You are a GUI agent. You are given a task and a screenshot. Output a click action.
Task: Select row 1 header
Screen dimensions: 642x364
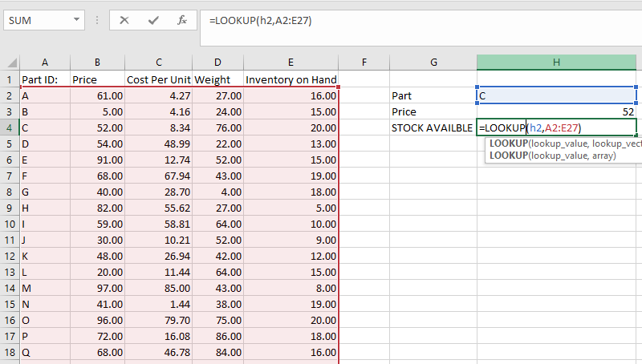click(10, 79)
